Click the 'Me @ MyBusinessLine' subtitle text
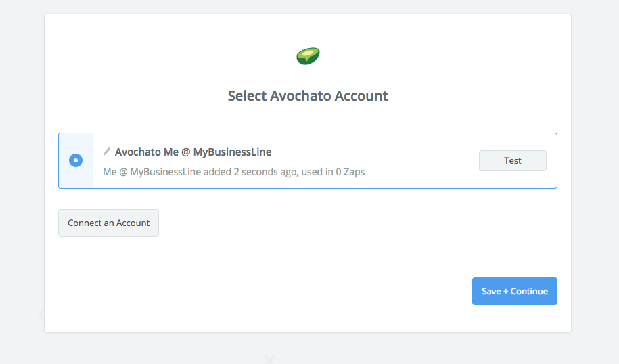The width and height of the screenshot is (619, 364). [x=152, y=172]
